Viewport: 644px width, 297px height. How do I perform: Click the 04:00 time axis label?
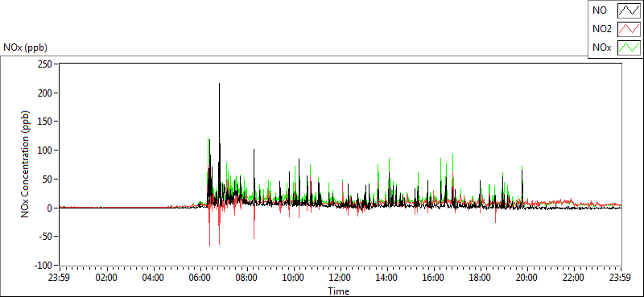[x=153, y=278]
